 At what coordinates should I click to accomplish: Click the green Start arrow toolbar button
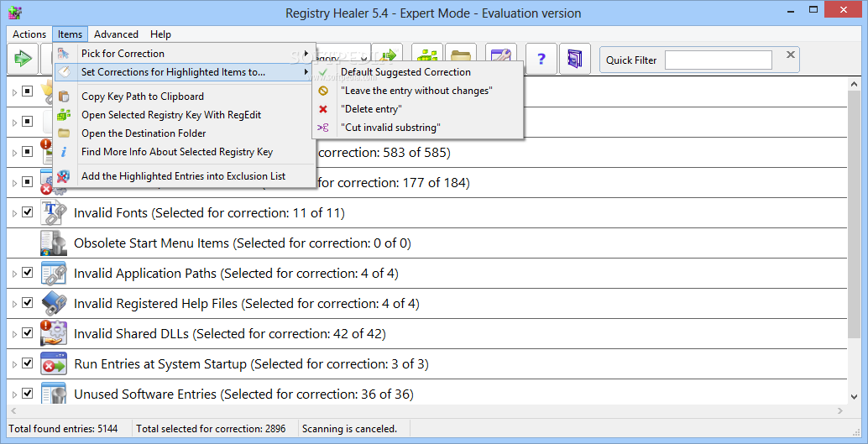pos(22,58)
